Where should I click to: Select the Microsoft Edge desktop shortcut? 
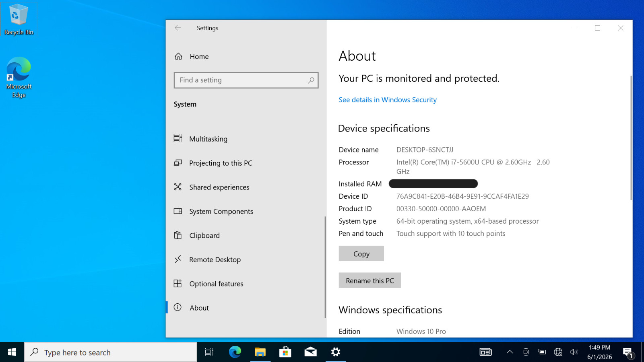point(19,77)
